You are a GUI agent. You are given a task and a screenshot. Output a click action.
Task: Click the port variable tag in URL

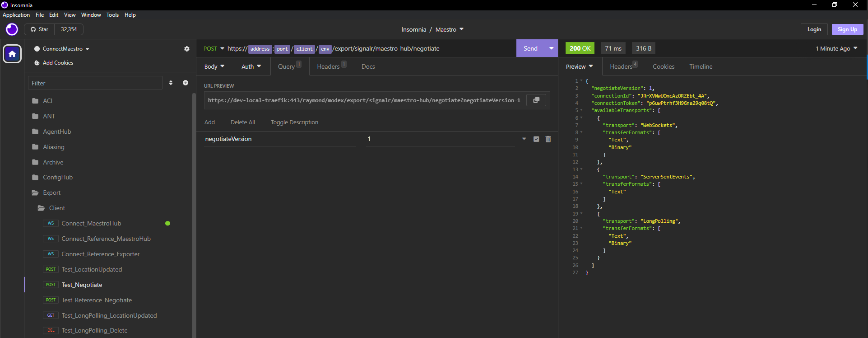(283, 49)
